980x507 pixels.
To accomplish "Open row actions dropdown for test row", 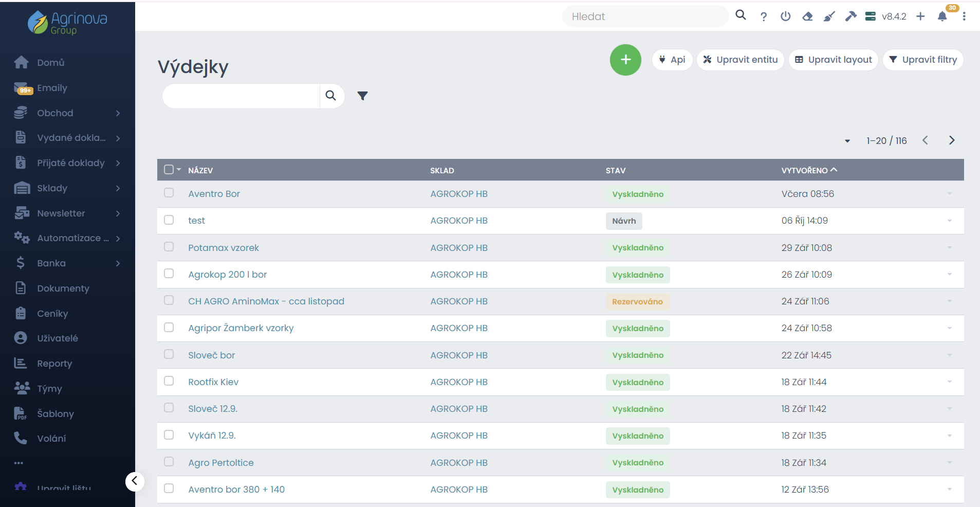I will click(x=949, y=221).
